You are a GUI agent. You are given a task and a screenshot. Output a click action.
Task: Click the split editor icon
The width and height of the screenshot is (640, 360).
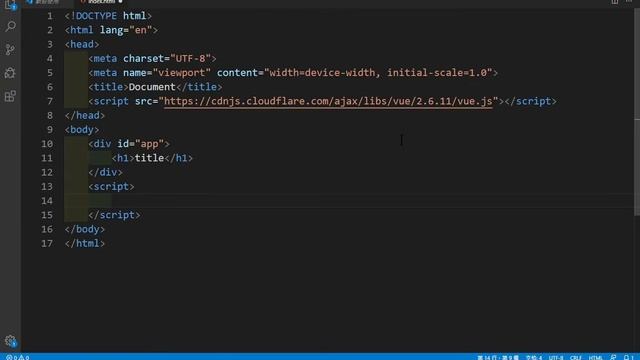click(x=614, y=2)
